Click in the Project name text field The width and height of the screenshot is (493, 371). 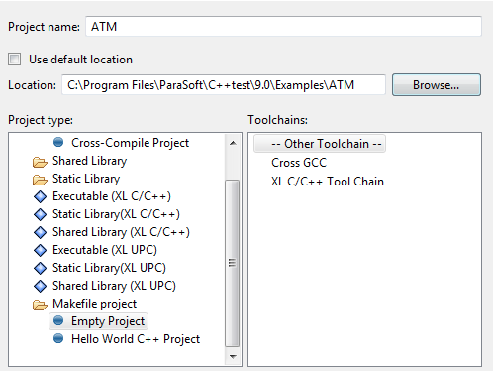[283, 26]
